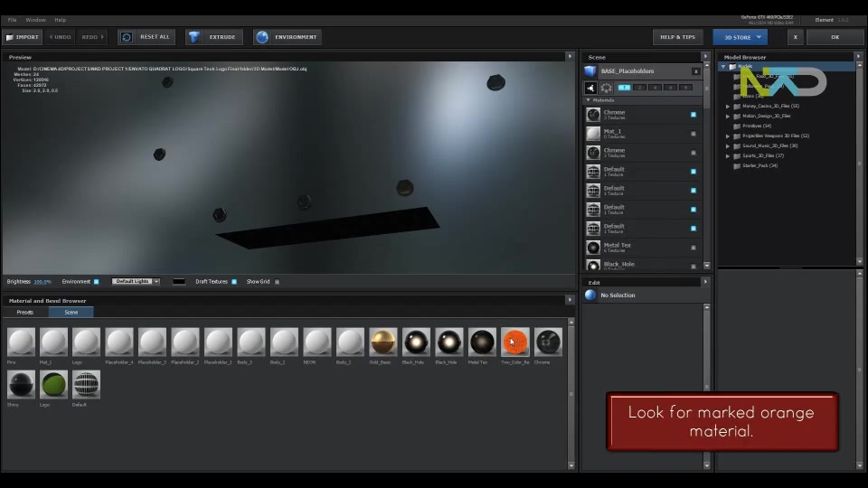
Task: Click the Reset All circular arrow icon
Action: point(127,37)
